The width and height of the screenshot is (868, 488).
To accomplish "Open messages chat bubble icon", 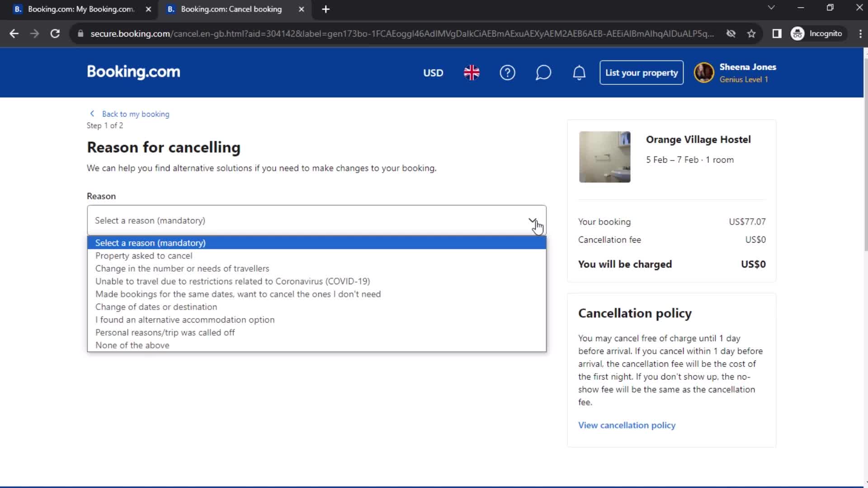I will tap(543, 73).
